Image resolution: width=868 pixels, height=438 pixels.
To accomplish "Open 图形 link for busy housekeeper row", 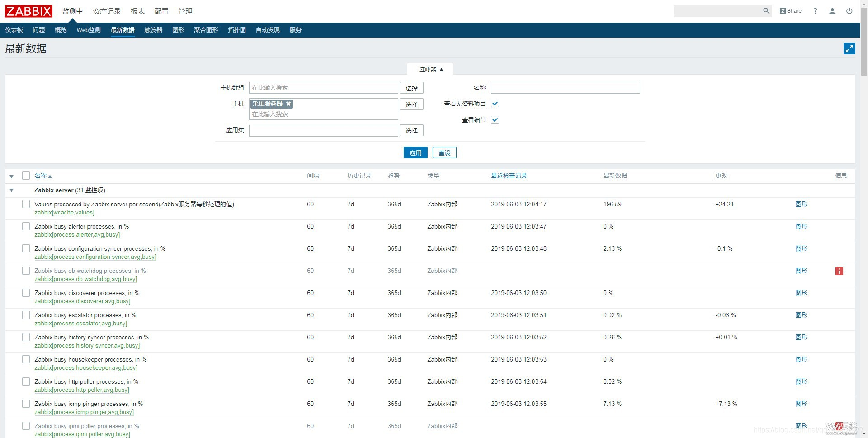I will [801, 359].
